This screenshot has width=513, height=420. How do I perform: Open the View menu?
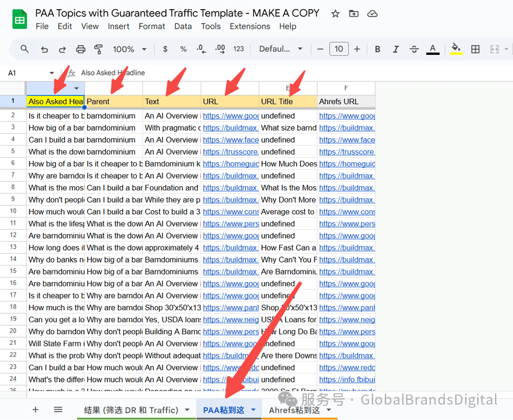tap(90, 26)
